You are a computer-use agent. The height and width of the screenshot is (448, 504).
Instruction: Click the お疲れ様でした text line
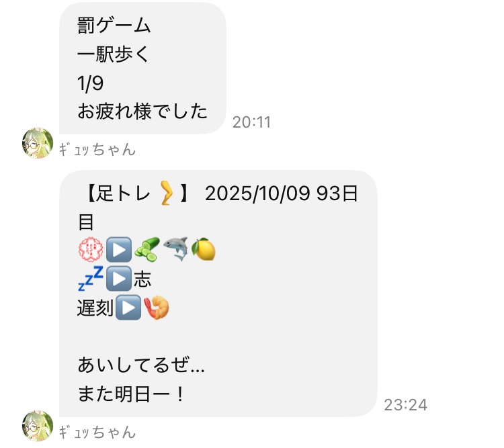point(142,111)
